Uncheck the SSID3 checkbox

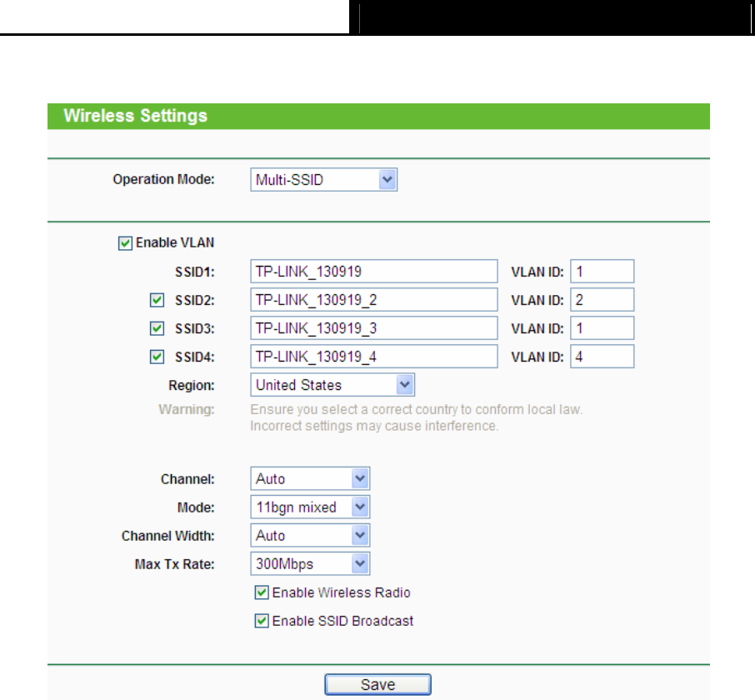(x=157, y=328)
